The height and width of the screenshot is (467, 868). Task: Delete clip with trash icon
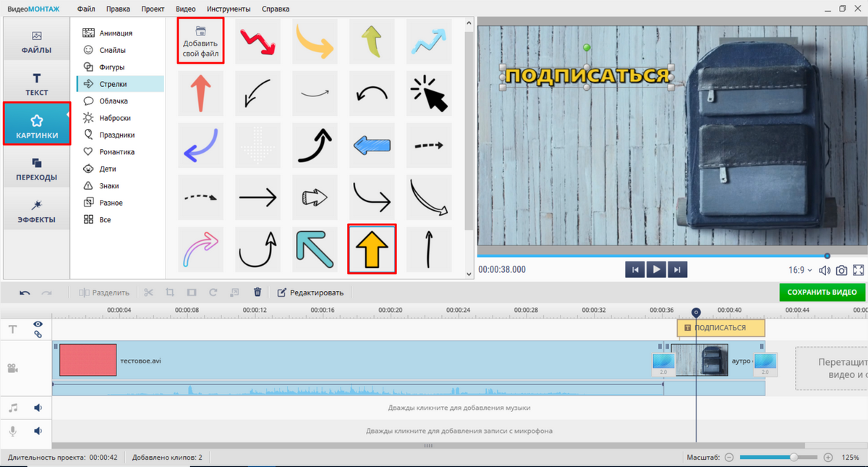(257, 293)
